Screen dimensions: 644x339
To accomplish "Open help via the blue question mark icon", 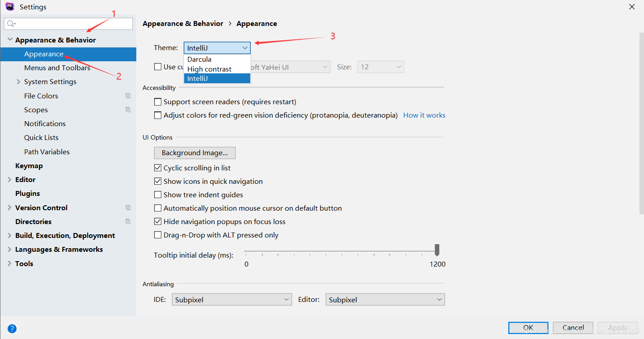I will [12, 329].
